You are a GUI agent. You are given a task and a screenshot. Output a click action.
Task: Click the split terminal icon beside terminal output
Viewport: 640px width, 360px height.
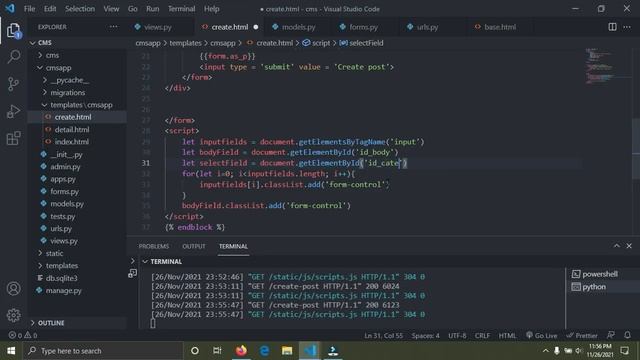point(132,273)
